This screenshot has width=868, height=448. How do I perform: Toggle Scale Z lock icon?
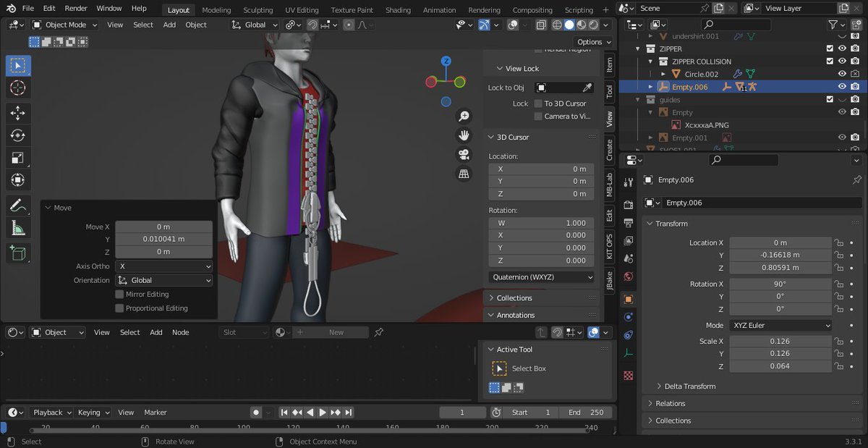839,366
